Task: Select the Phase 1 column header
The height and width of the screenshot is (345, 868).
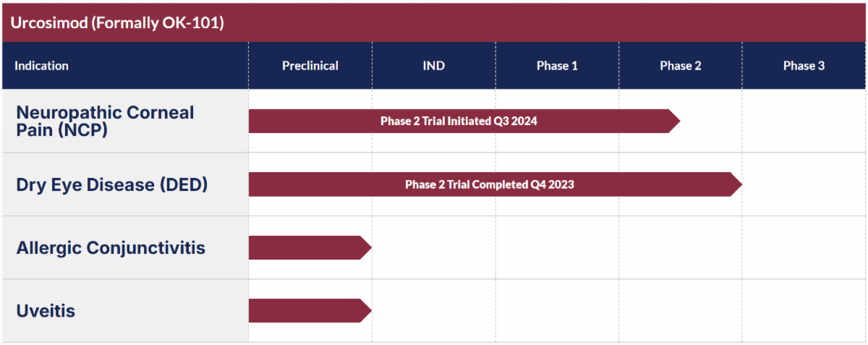Action: pyautogui.click(x=557, y=66)
